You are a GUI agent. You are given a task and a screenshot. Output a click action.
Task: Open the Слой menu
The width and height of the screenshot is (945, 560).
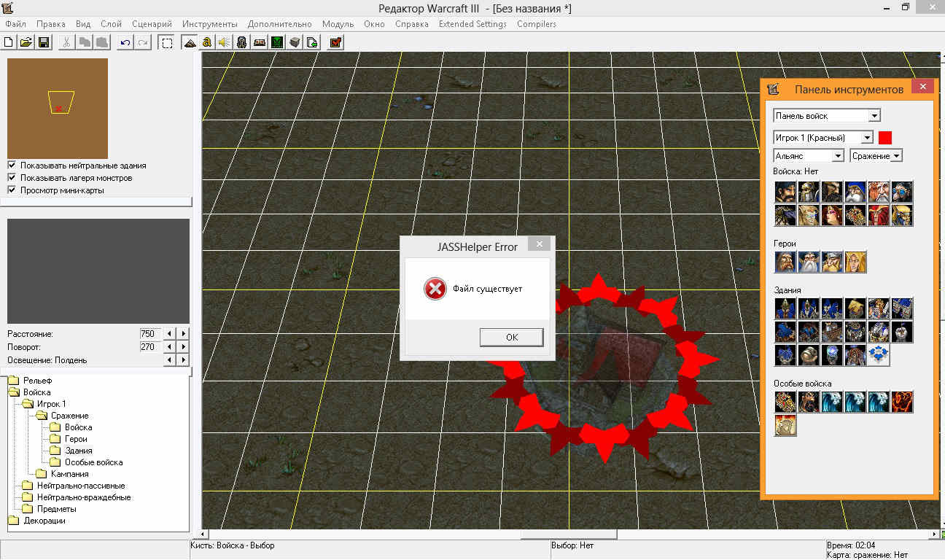[112, 24]
